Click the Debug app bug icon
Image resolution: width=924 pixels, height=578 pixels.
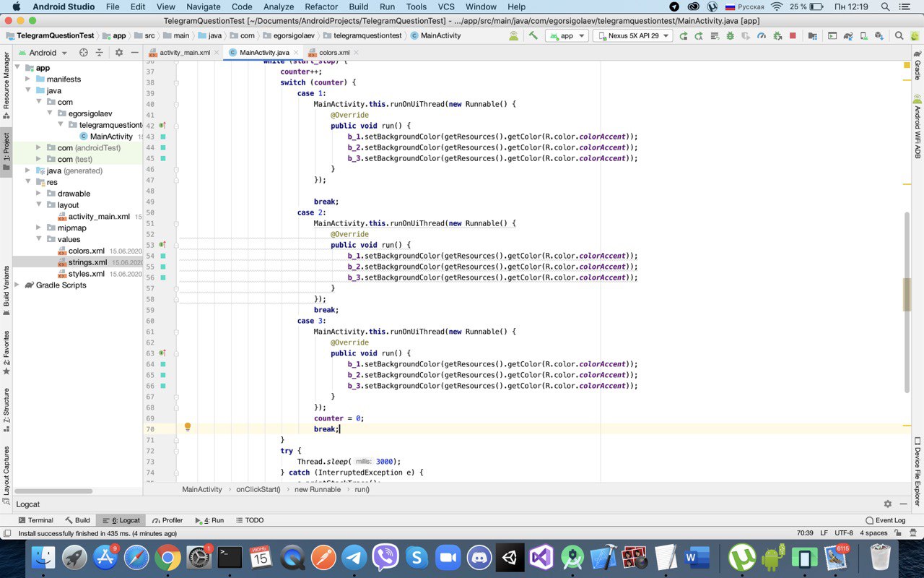pos(730,35)
